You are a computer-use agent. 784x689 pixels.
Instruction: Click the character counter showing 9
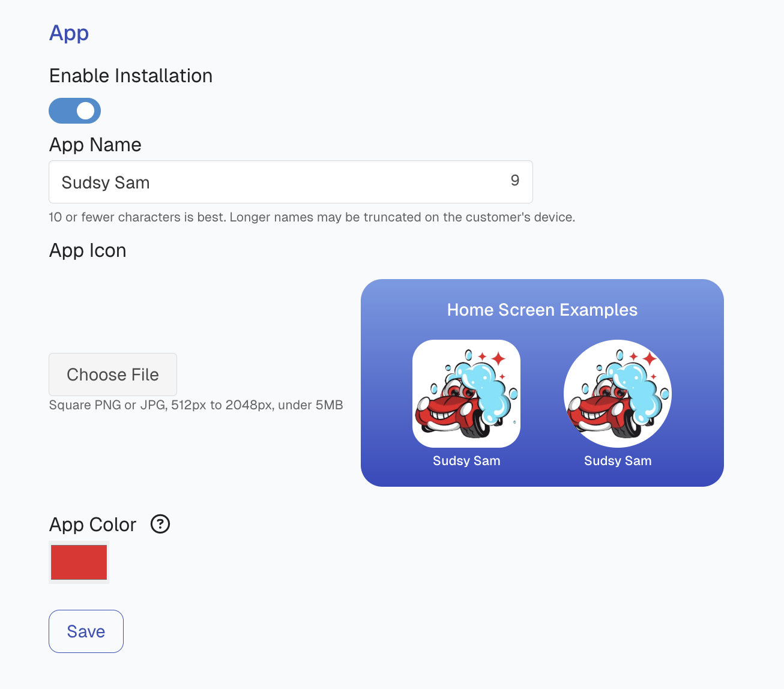(515, 181)
